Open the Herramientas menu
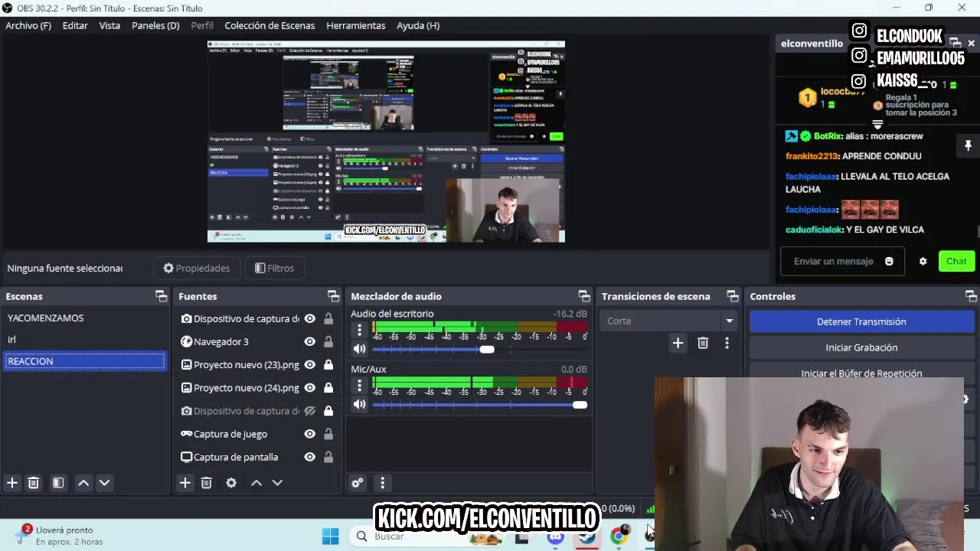Viewport: 980px width, 551px height. (356, 25)
